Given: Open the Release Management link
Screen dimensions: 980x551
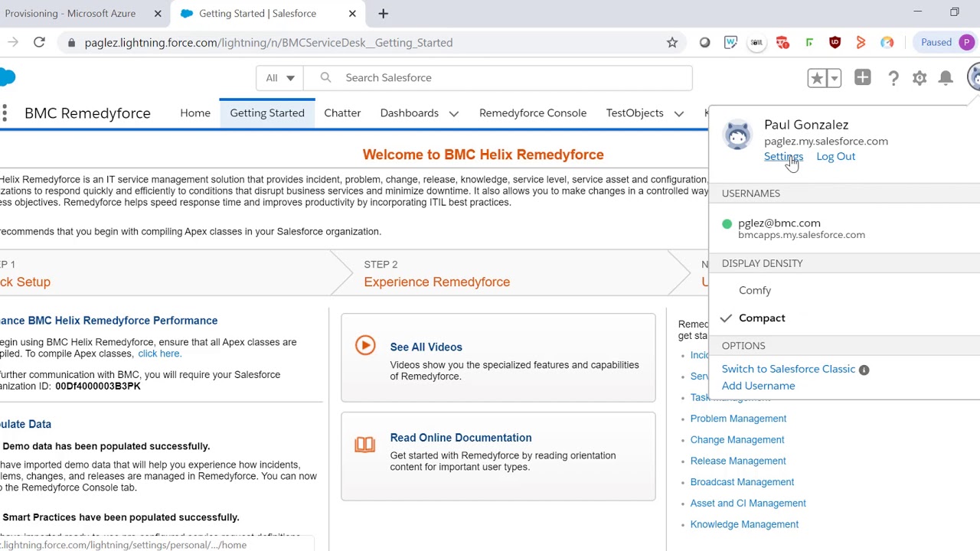Looking at the screenshot, I should (x=738, y=461).
